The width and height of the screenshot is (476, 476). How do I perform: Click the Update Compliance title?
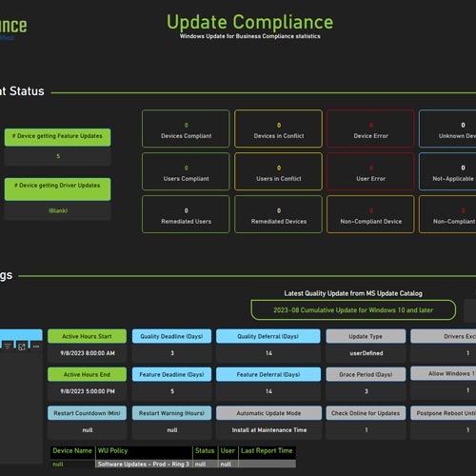[x=250, y=22]
